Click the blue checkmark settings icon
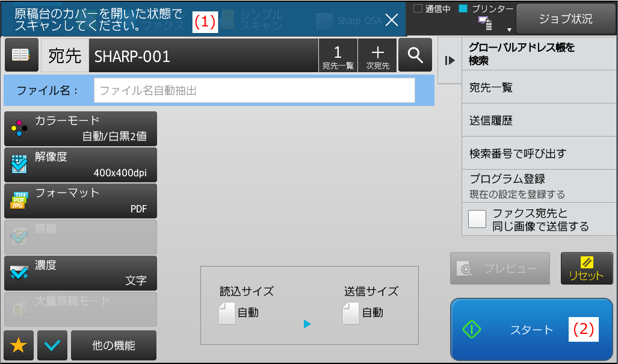Image resolution: width=618 pixels, height=364 pixels. point(52,345)
